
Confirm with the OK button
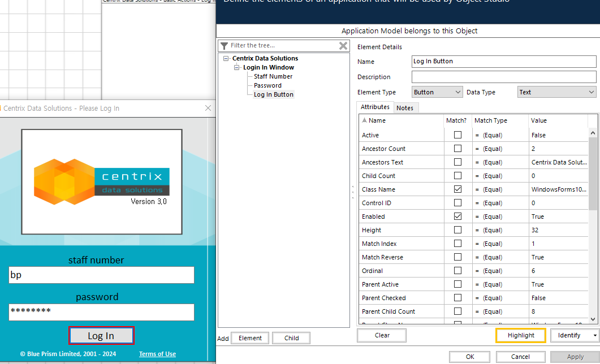470,357
